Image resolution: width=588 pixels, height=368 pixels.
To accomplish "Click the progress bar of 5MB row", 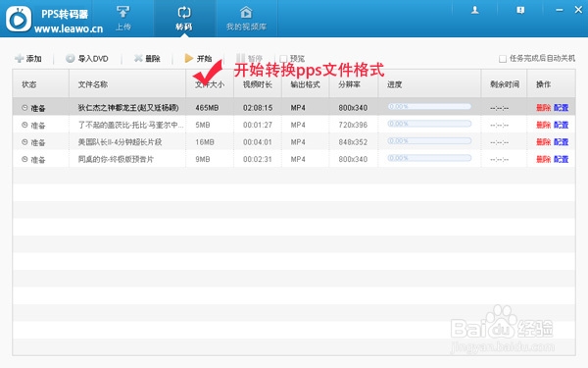I will click(429, 124).
